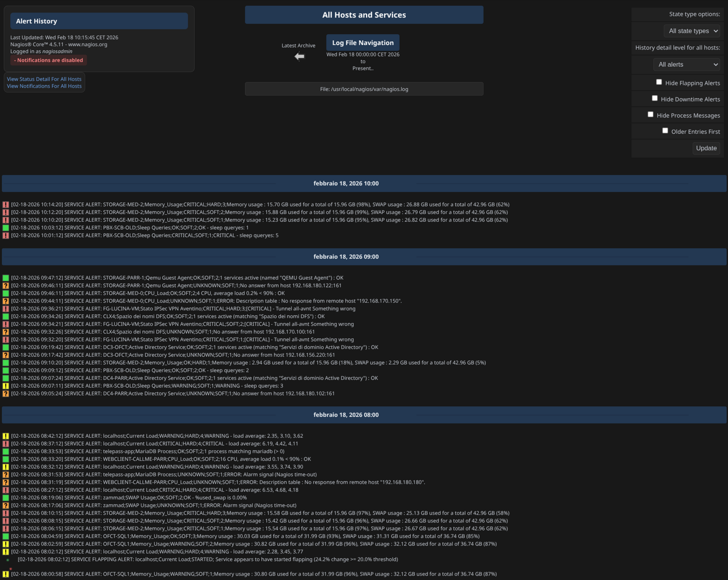Click critical icon for 10:14:20 STORAGE-MED-2 alert
This screenshot has height=580, width=728.
coord(6,205)
